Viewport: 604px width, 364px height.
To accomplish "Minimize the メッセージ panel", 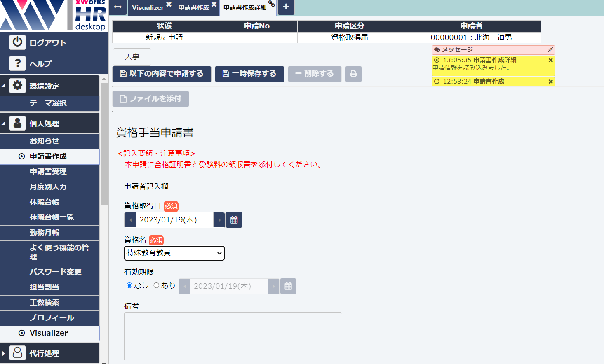I will (550, 50).
